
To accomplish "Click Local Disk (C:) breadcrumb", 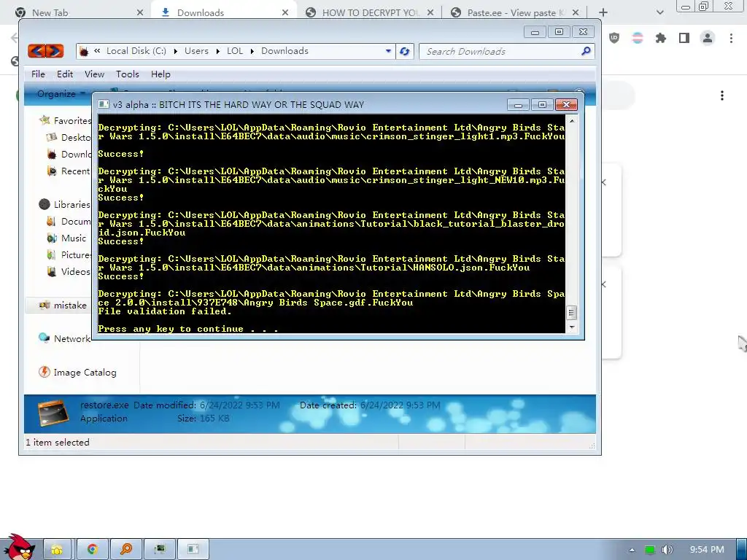I will pyautogui.click(x=136, y=51).
